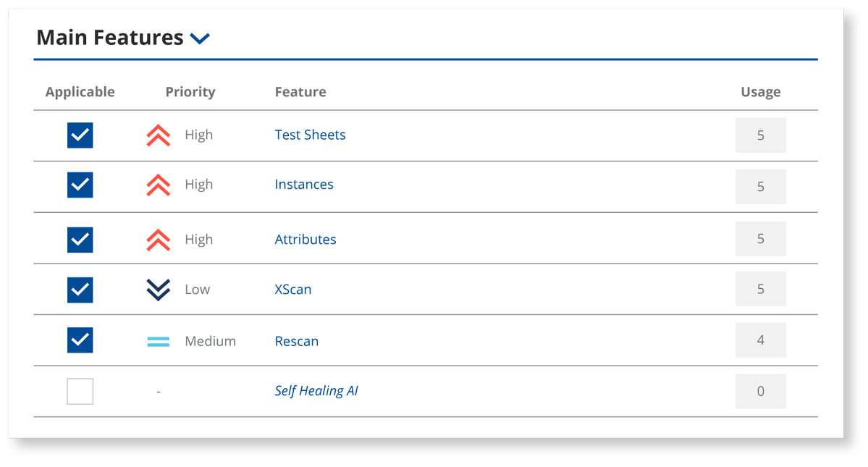
Task: Uncheck the Applicable checkbox for Test Sheets
Action: pos(80,135)
